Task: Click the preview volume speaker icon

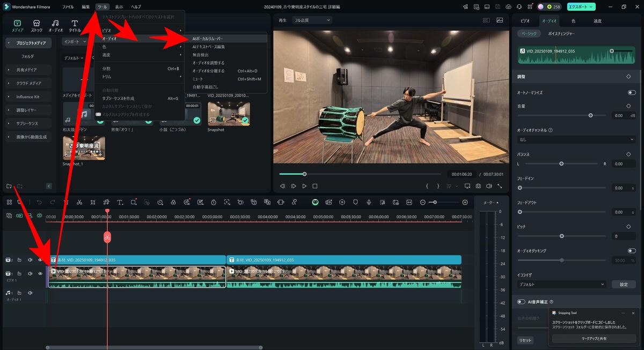Action: click(489, 186)
